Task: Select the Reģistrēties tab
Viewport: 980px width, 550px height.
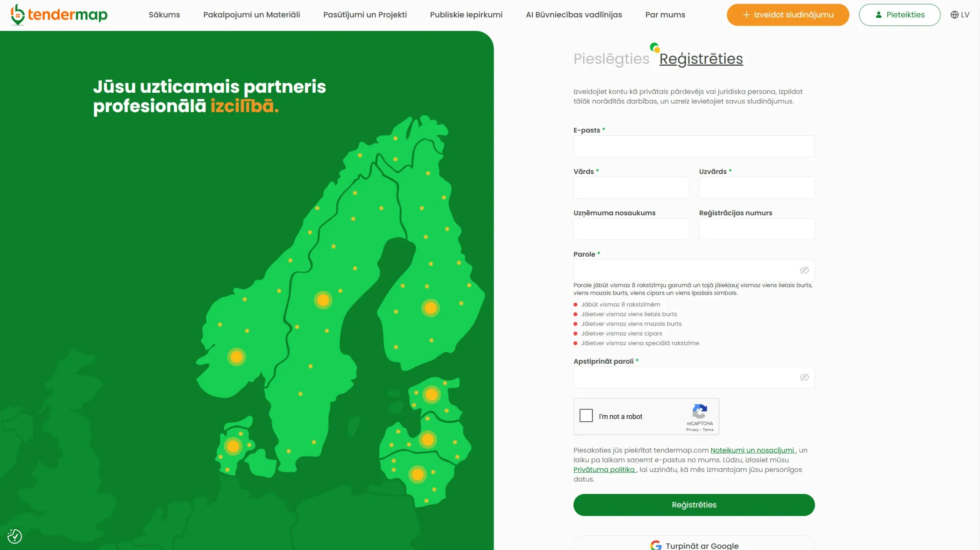Action: pos(701,59)
